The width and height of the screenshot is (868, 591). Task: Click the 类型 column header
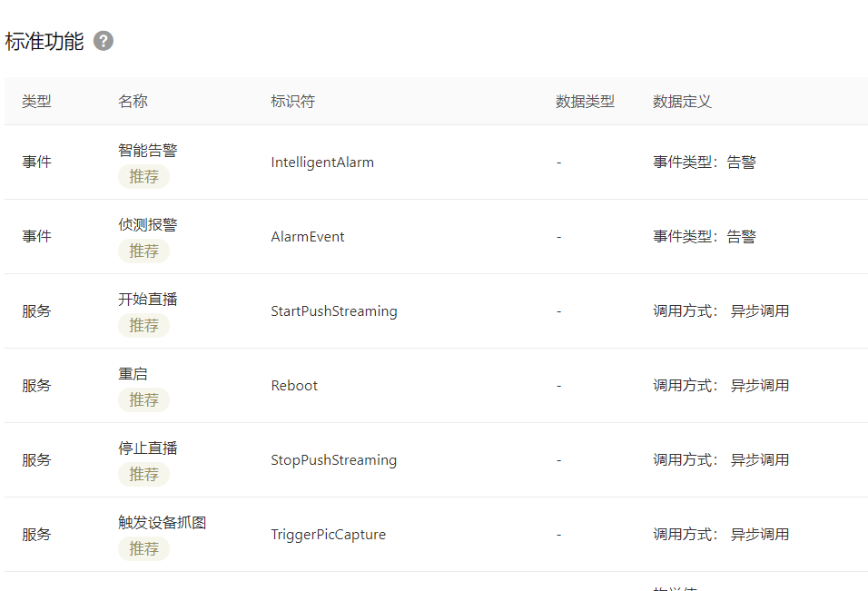[36, 102]
